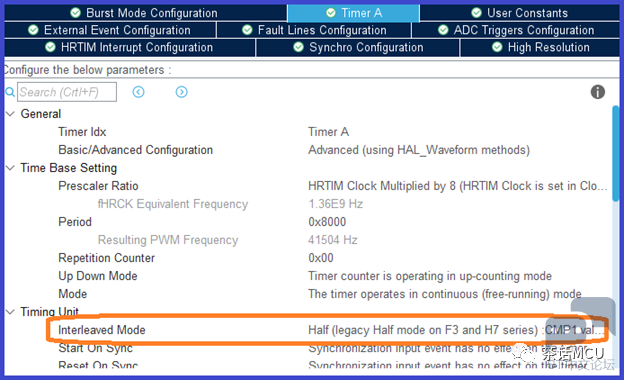Open HRTIM Interrupt Configuration tab

click(x=129, y=47)
